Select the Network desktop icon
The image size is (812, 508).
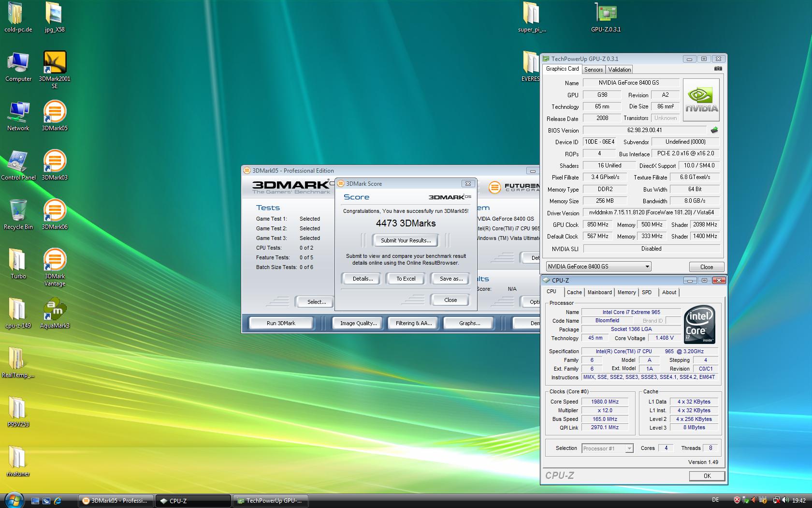18,116
